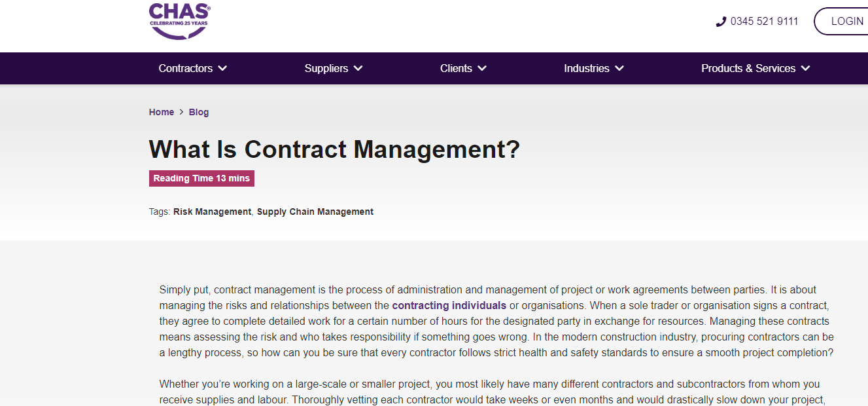The width and height of the screenshot is (868, 406).
Task: Click the phone handset icon
Action: tap(721, 22)
